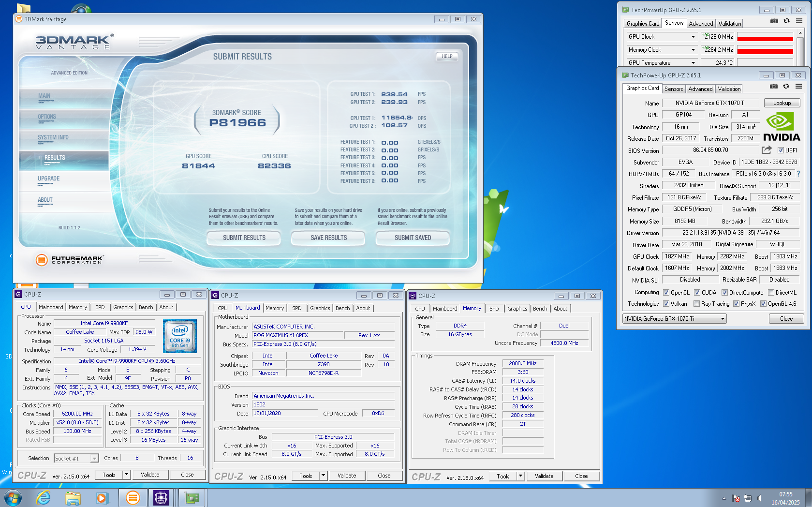Toggle the DirectCompute checkbox
This screenshot has height=507, width=812.
coord(724,293)
